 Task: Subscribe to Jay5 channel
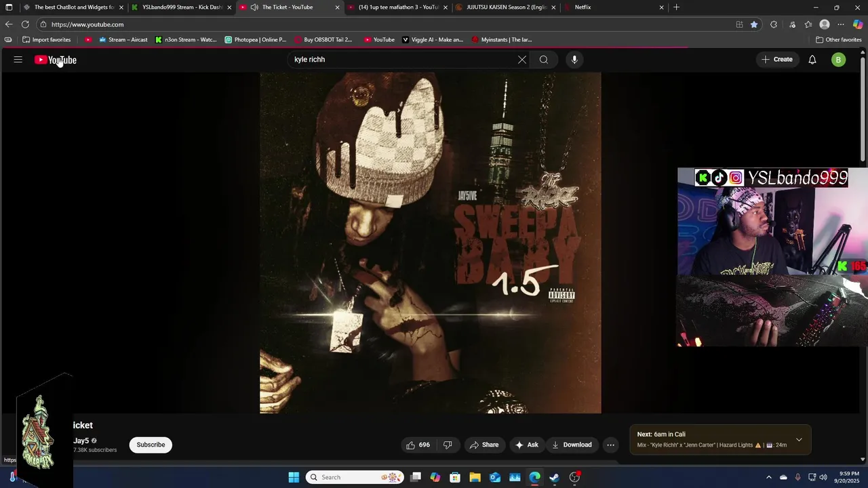click(151, 445)
